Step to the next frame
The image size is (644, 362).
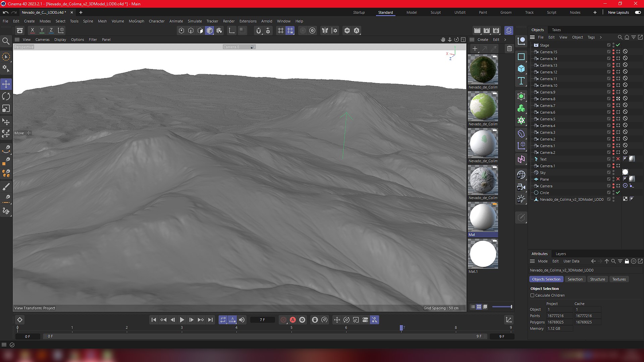[191, 320]
